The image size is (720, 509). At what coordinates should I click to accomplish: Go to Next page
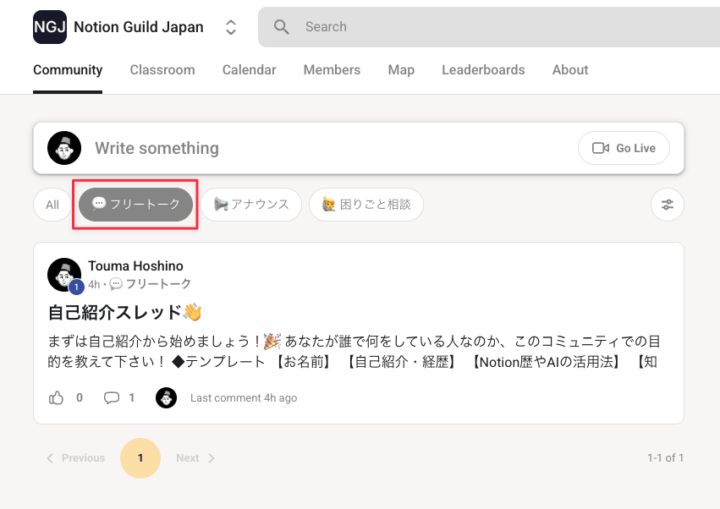195,458
